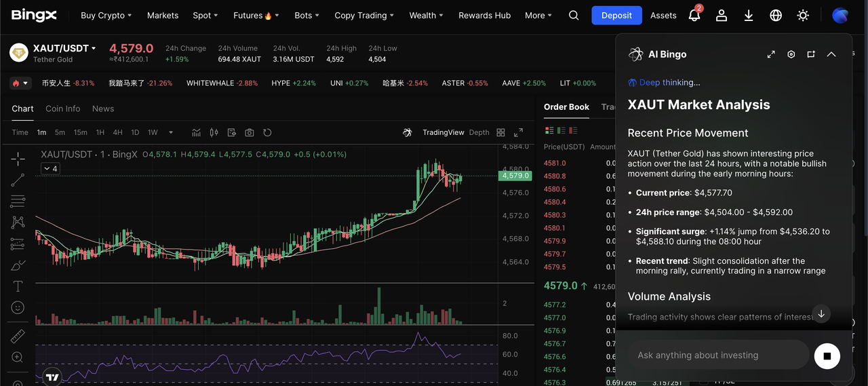Open the language globe icon

(x=776, y=15)
